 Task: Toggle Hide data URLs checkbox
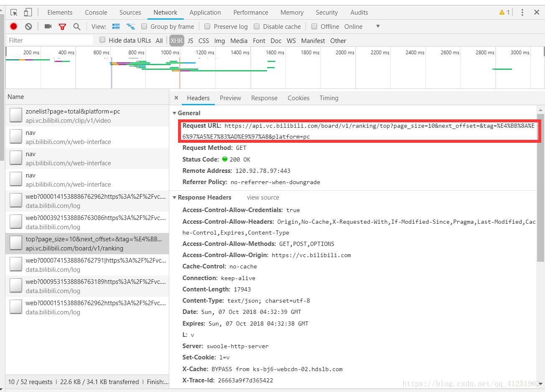[102, 40]
